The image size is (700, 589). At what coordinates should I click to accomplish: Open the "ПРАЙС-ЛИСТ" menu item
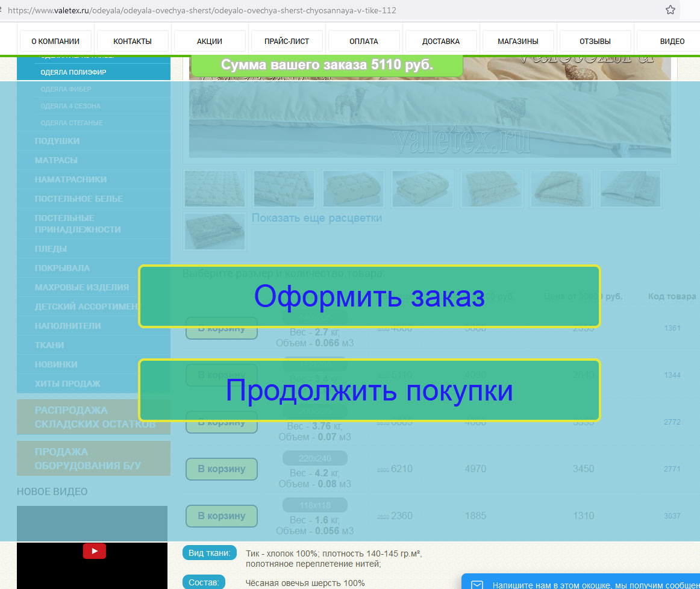pos(286,40)
